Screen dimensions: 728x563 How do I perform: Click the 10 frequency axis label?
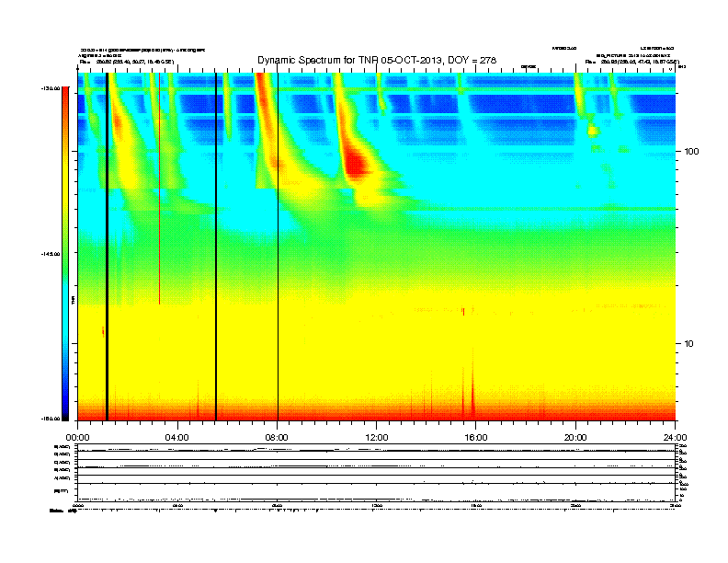pos(688,344)
